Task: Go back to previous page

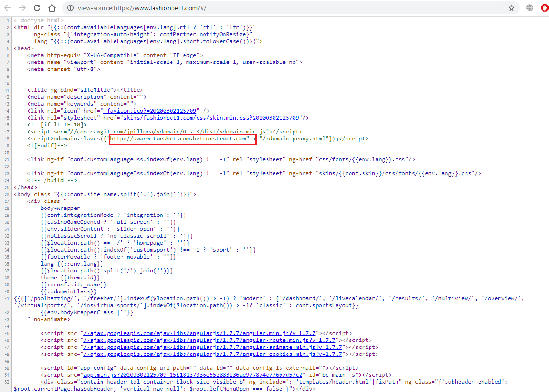Action: [7, 8]
